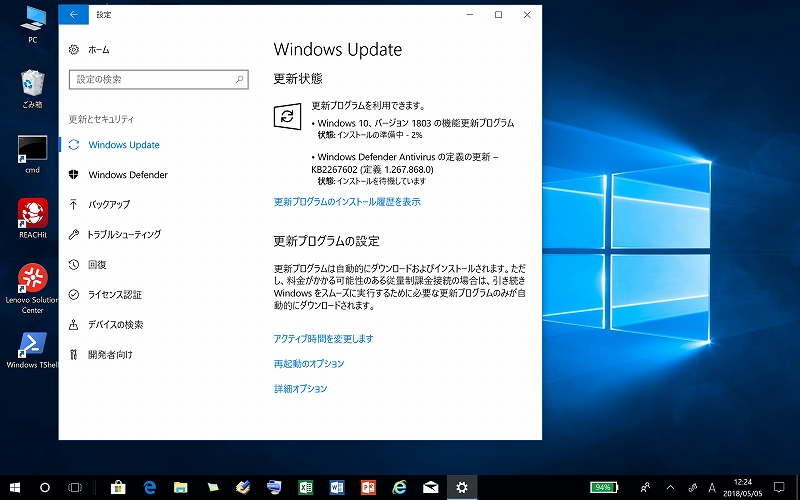Screen dimensions: 800x500
Task: Select the Lenovo Solution Center desktop shortcut
Action: [33, 288]
